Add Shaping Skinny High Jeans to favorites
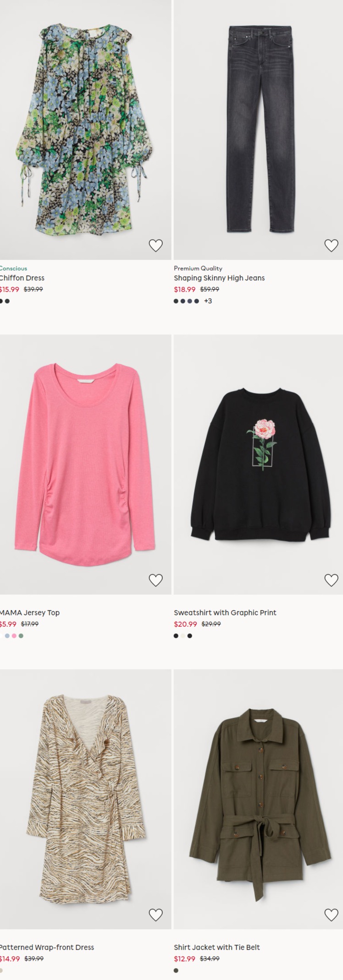The height and width of the screenshot is (980, 343). pos(331,246)
